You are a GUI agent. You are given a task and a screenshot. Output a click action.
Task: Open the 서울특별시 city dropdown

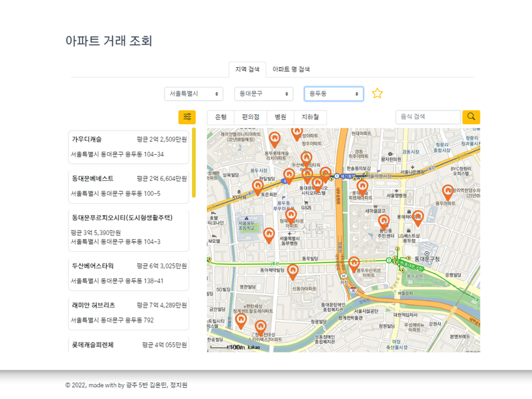(x=194, y=94)
